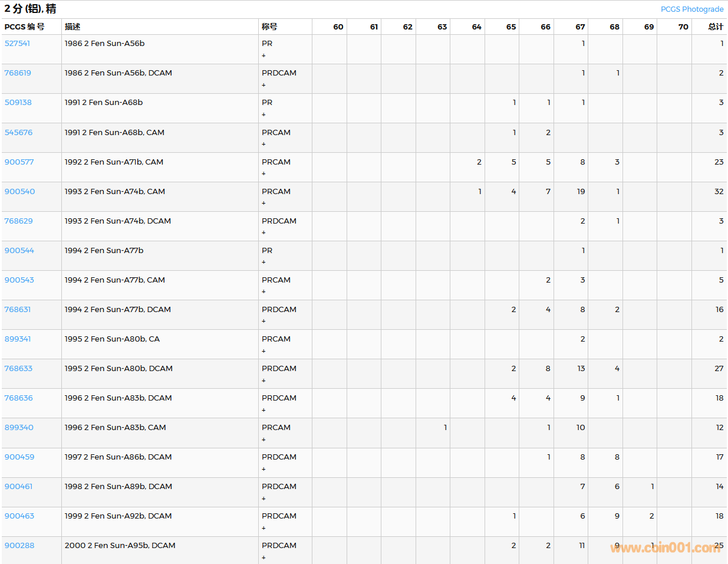The width and height of the screenshot is (728, 564).
Task: Click the 总计 column header
Action: point(715,27)
